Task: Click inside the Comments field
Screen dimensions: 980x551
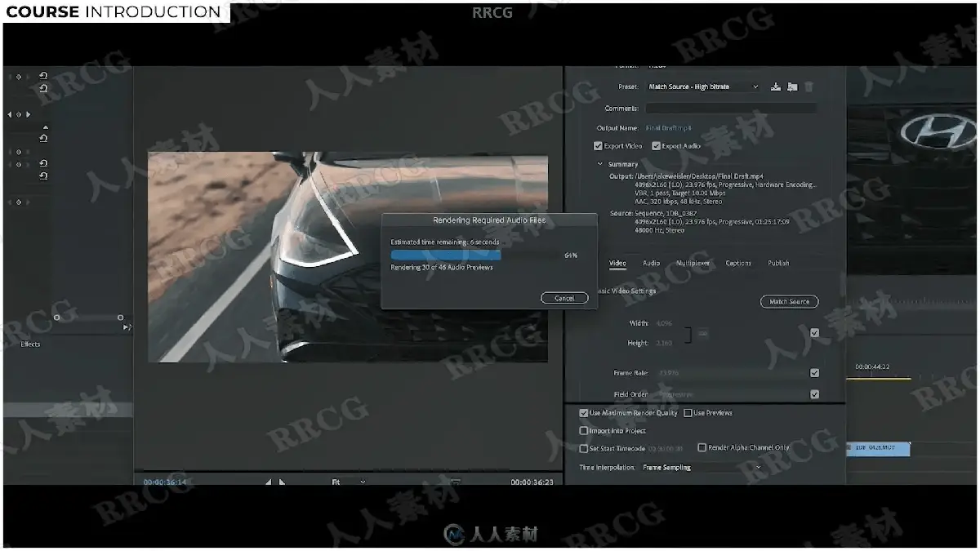Action: click(x=730, y=108)
